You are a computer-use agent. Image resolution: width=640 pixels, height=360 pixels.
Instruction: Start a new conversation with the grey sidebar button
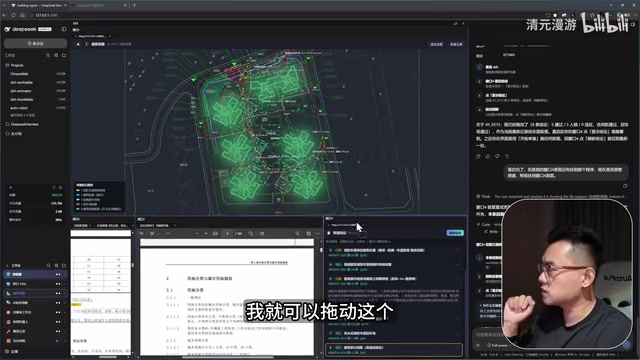point(36,43)
